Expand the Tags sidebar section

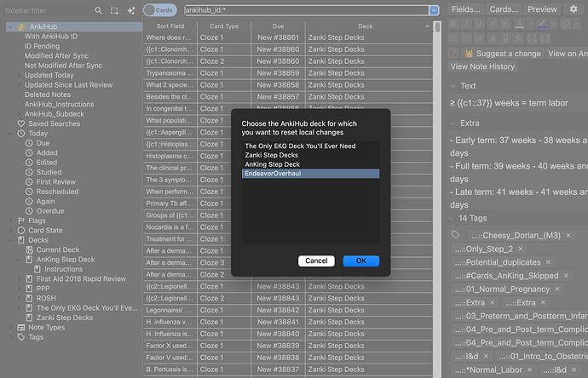(11, 337)
